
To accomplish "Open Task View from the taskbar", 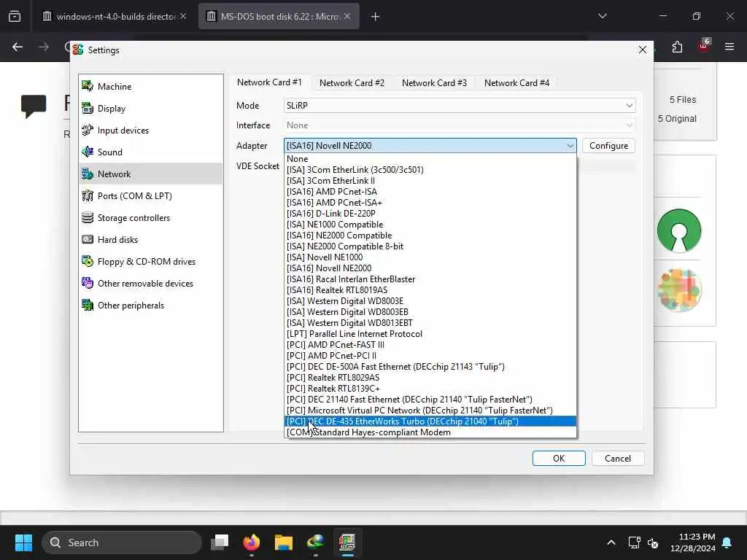I will pyautogui.click(x=220, y=542).
